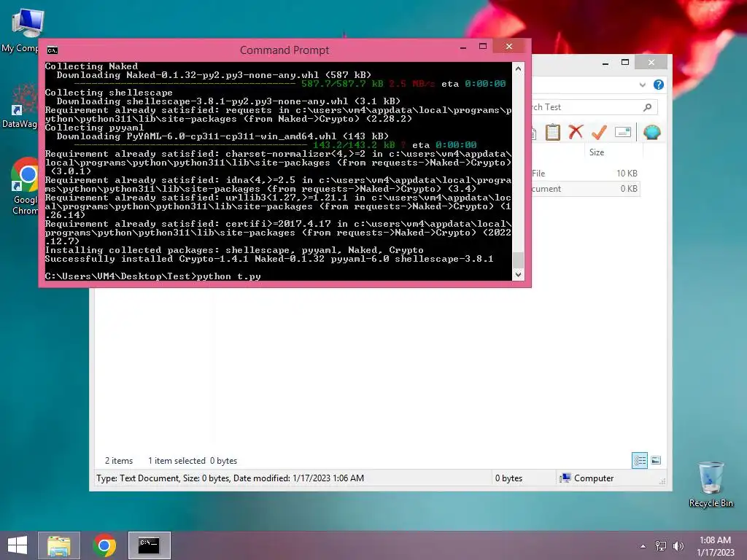Sort files by the Size column header
This screenshot has width=747, height=560.
point(597,152)
